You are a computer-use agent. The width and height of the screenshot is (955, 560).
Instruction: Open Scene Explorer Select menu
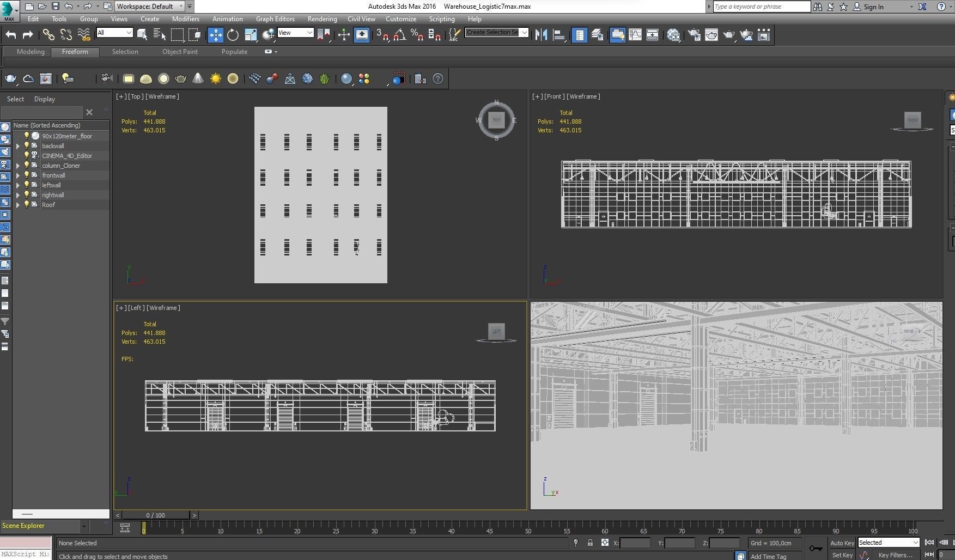click(x=15, y=99)
